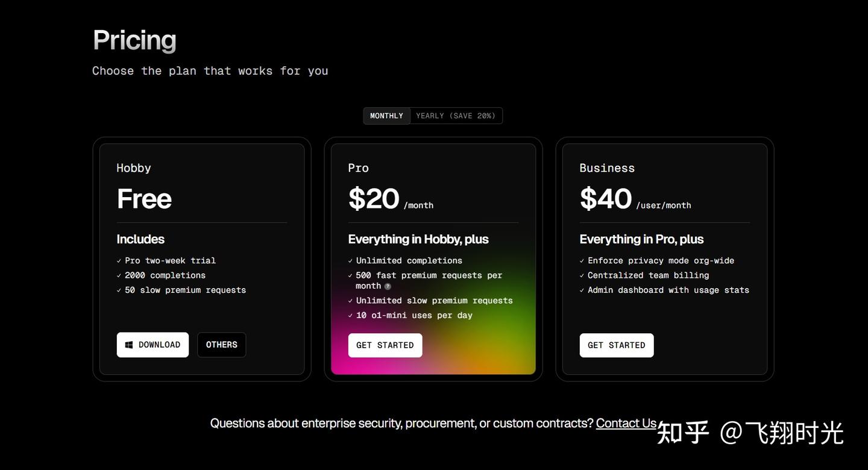Image resolution: width=868 pixels, height=470 pixels.
Task: Click the checkmark beside "Centralized team billing"
Action: click(582, 275)
